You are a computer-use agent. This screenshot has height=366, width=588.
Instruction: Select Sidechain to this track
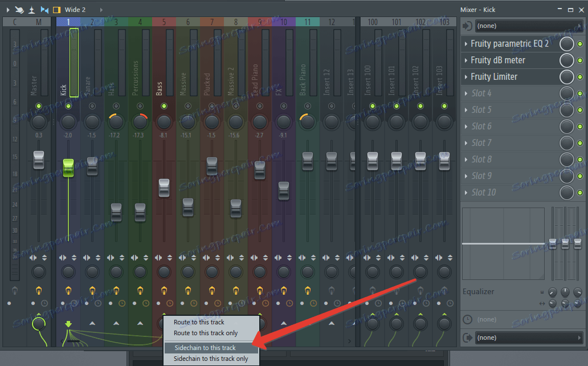pos(205,347)
